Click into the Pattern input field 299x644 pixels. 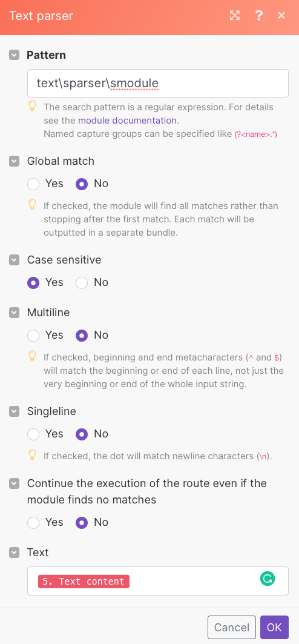click(158, 84)
